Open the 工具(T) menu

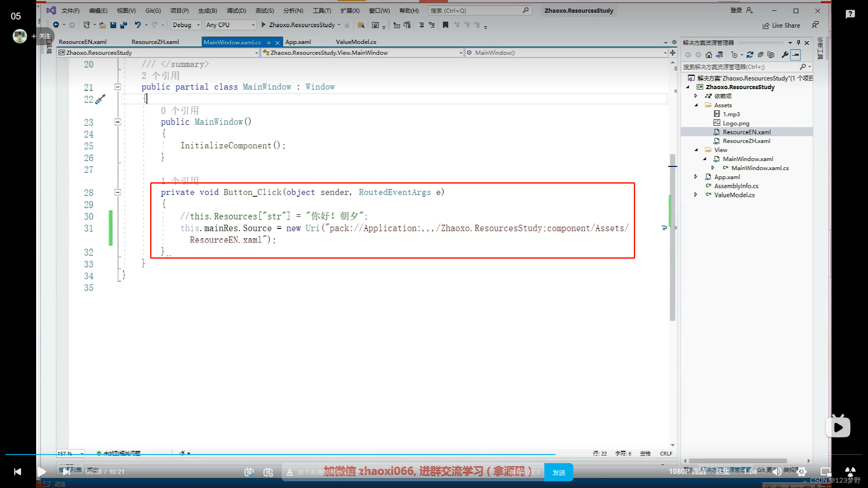[x=322, y=10]
